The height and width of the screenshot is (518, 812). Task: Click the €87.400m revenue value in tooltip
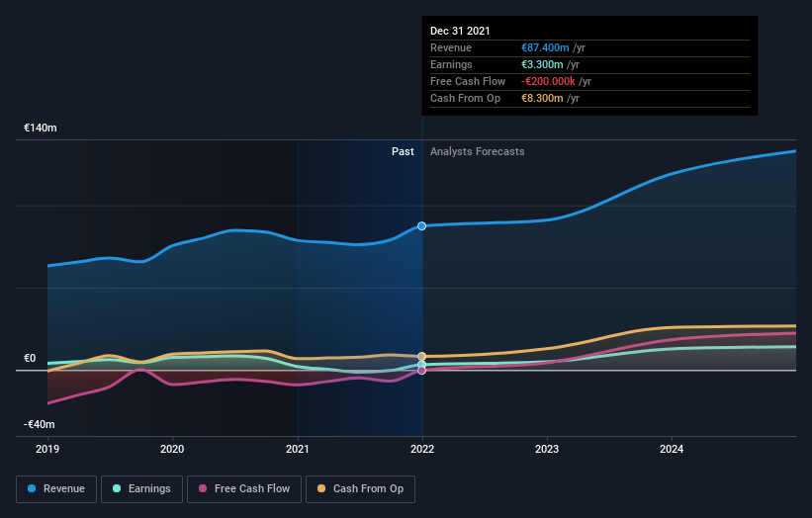[x=545, y=47]
